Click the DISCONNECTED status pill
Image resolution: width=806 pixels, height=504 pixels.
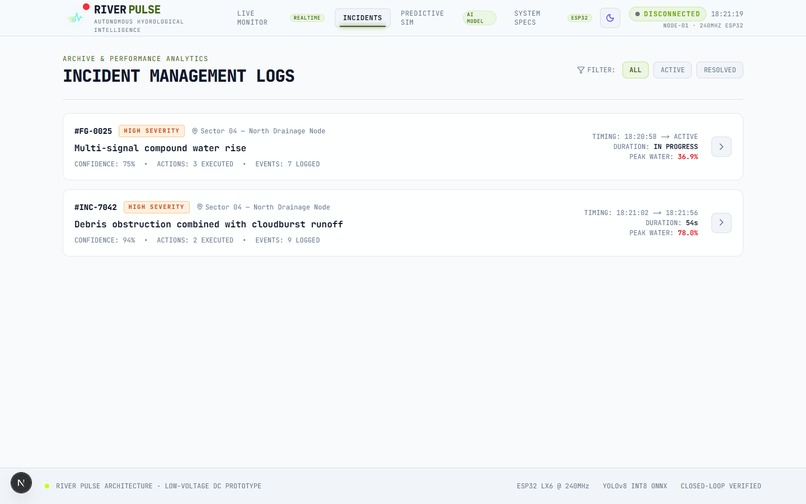click(667, 14)
